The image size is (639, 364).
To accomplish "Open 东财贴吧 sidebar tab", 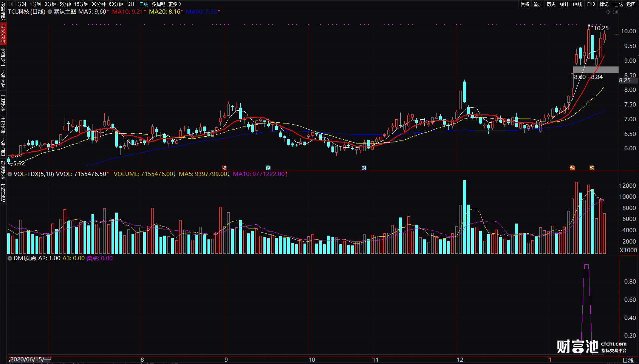I will click(x=3, y=192).
